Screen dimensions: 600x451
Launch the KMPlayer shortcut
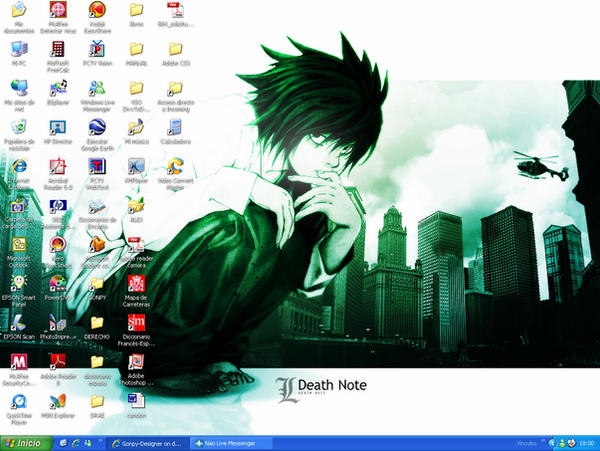[137, 171]
